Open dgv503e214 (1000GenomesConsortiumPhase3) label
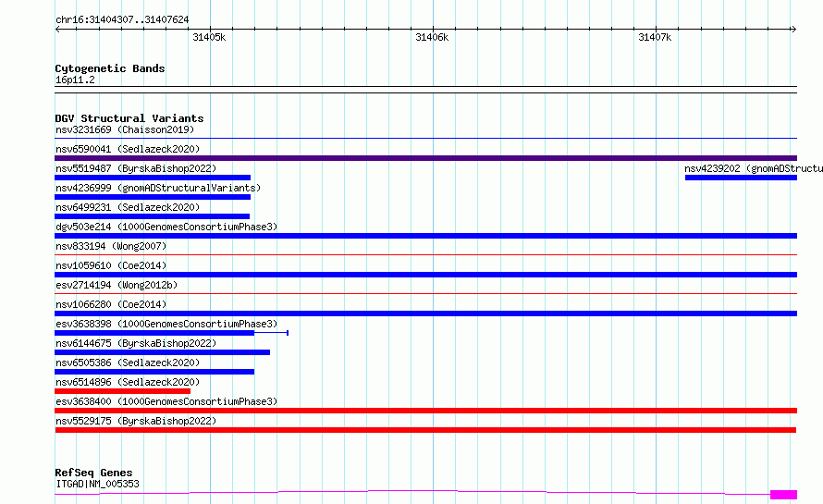This screenshot has width=823, height=504. (166, 227)
